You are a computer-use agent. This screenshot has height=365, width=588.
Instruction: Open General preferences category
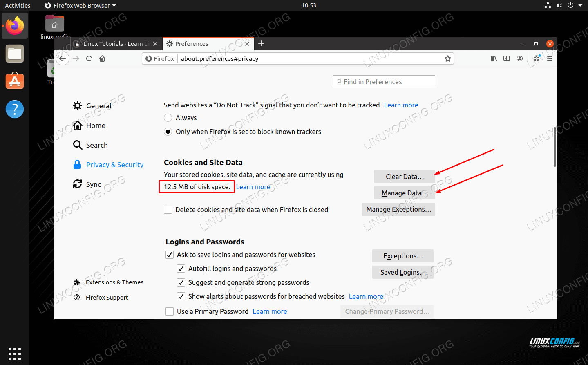tap(92, 106)
